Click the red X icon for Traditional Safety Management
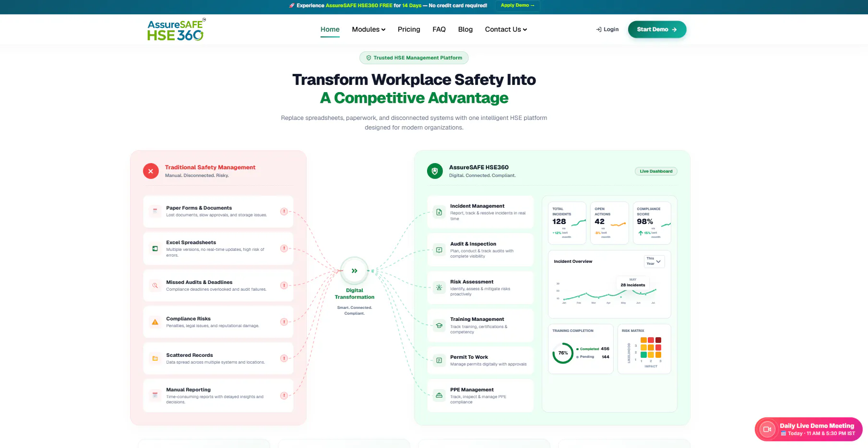The image size is (868, 448). [151, 171]
